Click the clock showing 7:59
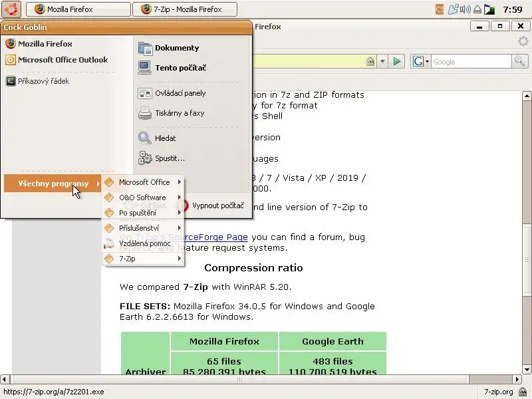Screen dimensions: 532x399 (x=513, y=9)
